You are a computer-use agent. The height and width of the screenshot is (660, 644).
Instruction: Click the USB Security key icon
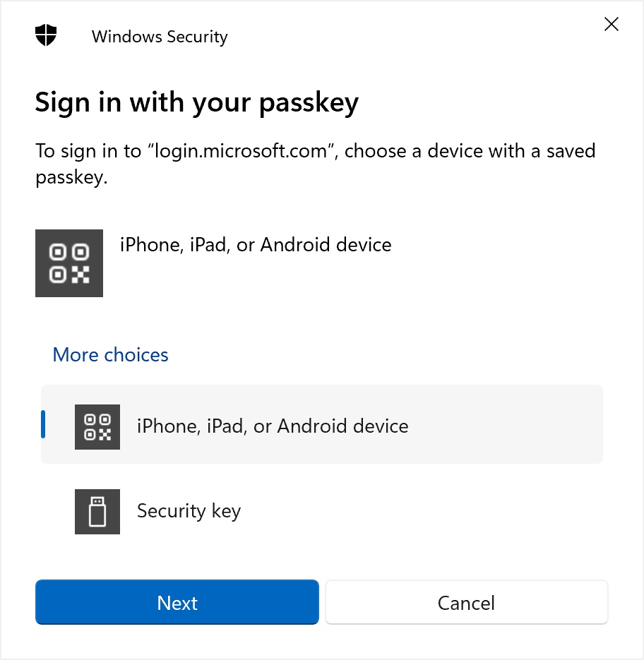coord(97,511)
